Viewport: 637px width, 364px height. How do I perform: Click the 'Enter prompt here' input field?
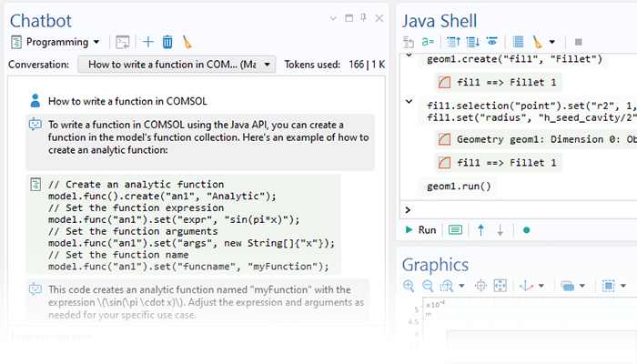tap(197, 337)
